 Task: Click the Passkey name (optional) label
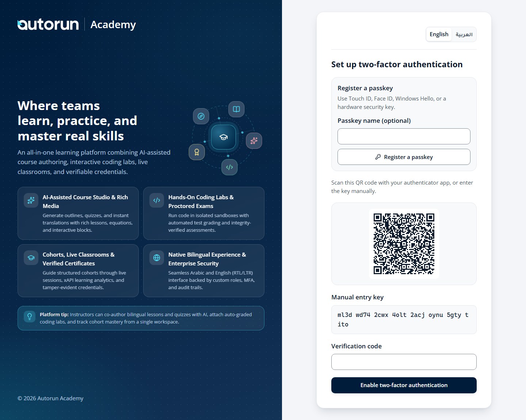[374, 121]
